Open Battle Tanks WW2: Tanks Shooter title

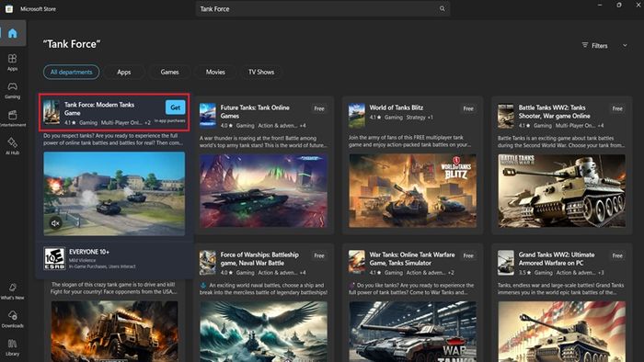[x=555, y=111]
